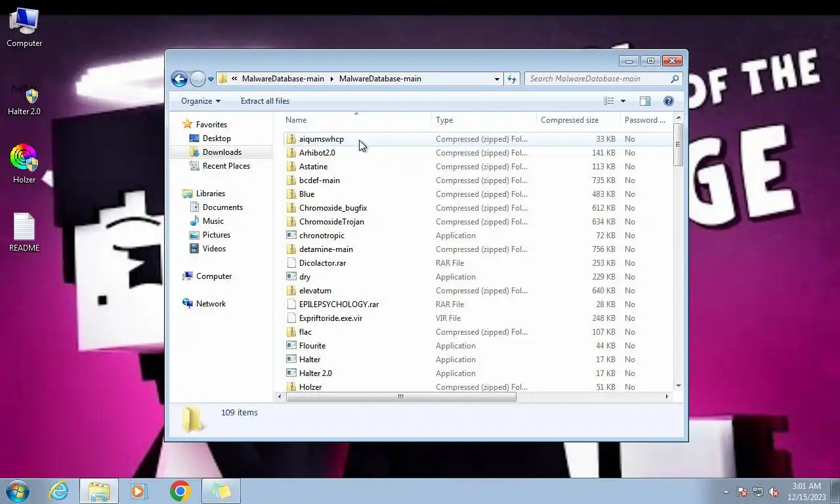
Task: Open Music library
Action: 213,221
